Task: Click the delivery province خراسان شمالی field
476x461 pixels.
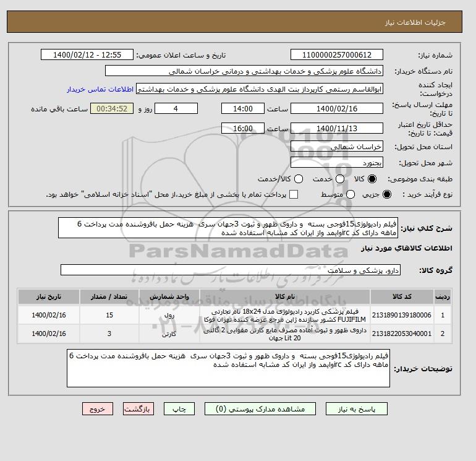Action: pos(337,147)
